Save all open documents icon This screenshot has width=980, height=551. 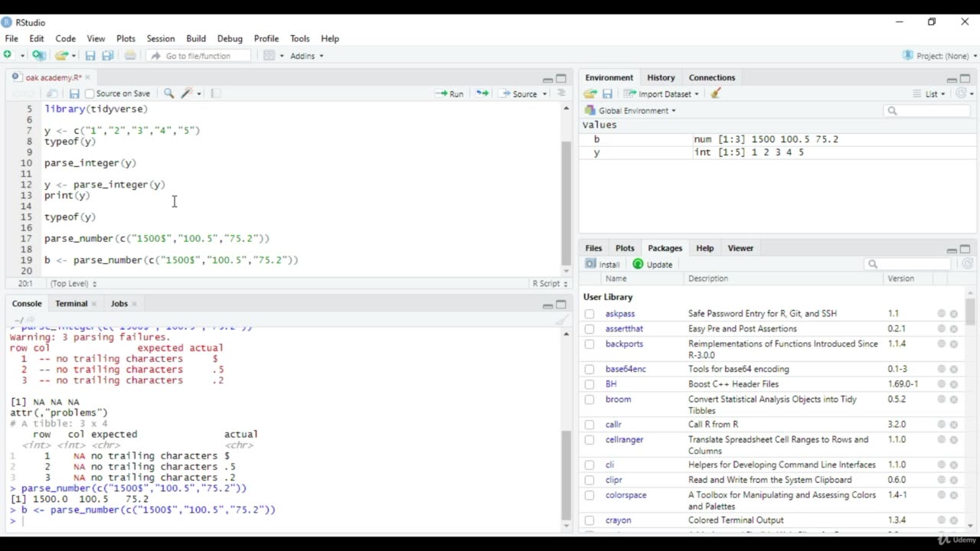tap(108, 55)
